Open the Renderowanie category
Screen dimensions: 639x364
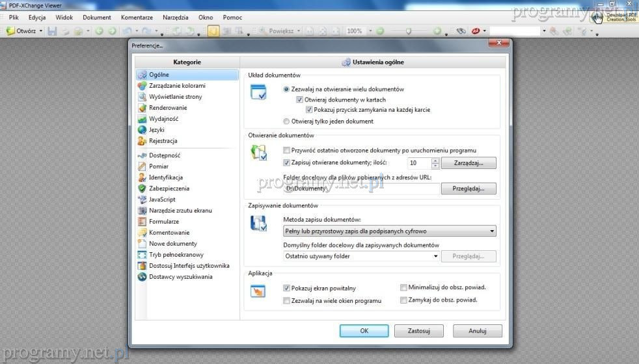[168, 108]
